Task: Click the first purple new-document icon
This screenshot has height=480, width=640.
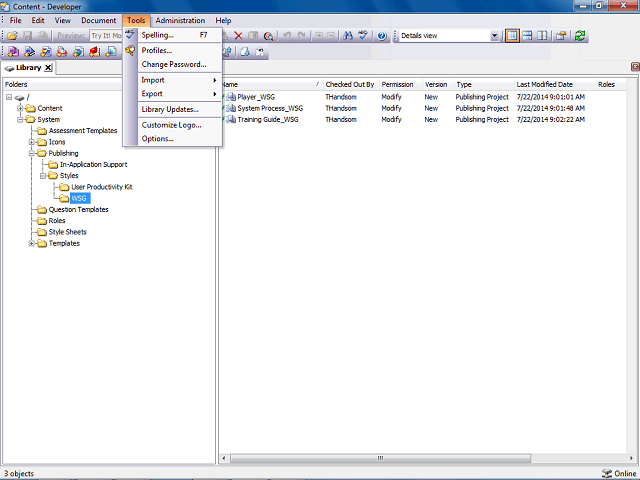Action: click(13, 52)
